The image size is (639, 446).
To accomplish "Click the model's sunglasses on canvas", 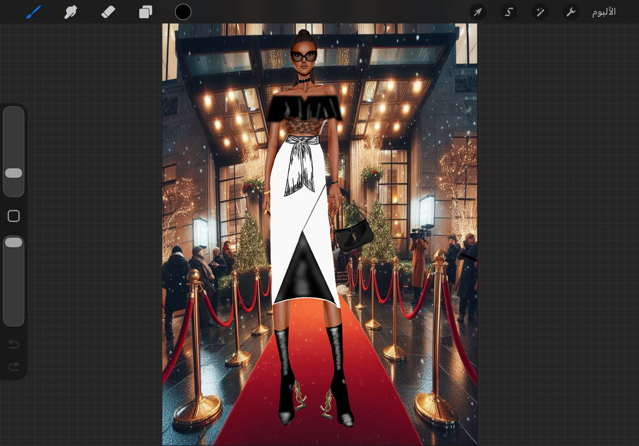I will (x=303, y=57).
